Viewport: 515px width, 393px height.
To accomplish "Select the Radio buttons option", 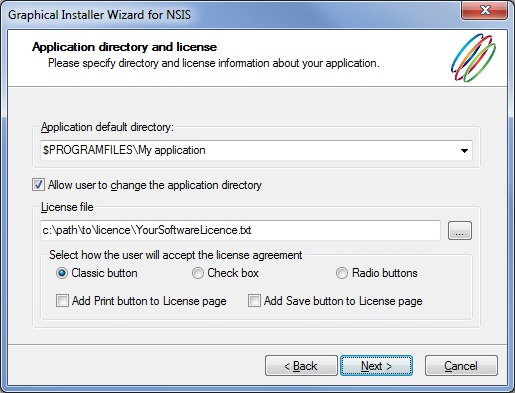I will pyautogui.click(x=342, y=273).
